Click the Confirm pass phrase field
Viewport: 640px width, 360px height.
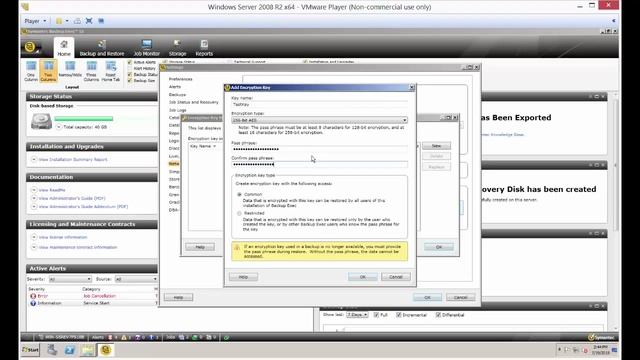(319, 164)
